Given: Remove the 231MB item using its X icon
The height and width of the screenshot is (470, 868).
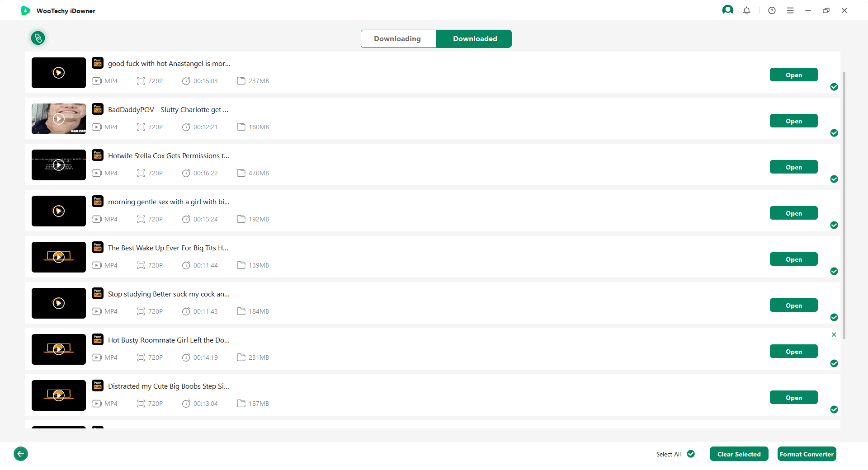Looking at the screenshot, I should point(834,334).
